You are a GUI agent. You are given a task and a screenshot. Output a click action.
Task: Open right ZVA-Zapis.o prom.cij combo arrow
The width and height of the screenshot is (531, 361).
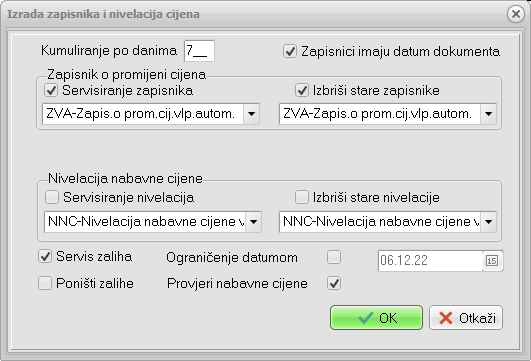pos(488,114)
